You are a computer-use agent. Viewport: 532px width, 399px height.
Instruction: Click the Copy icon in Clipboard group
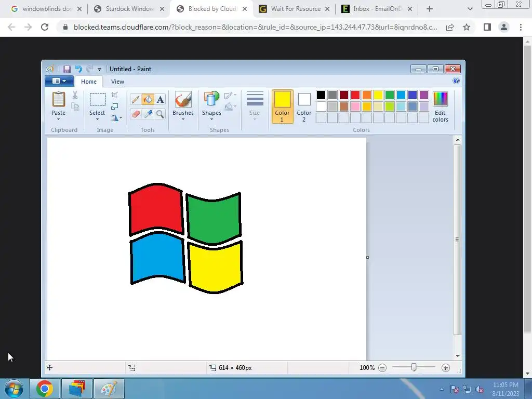click(75, 107)
